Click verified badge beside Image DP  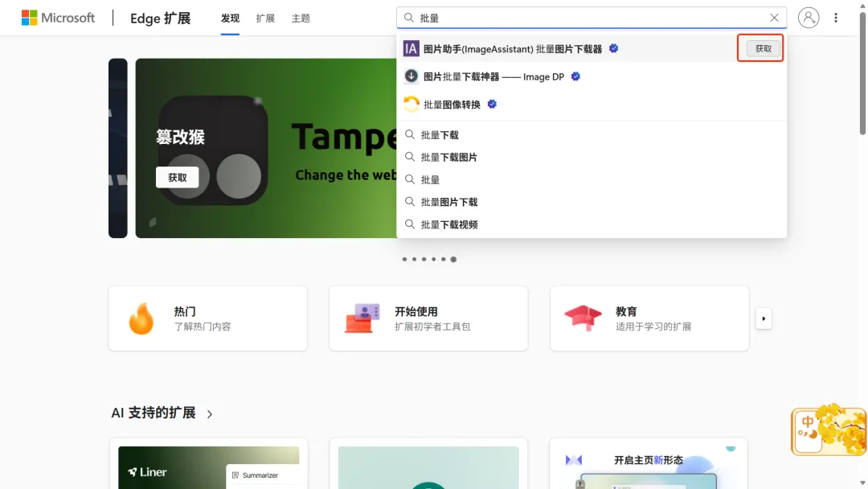point(575,76)
